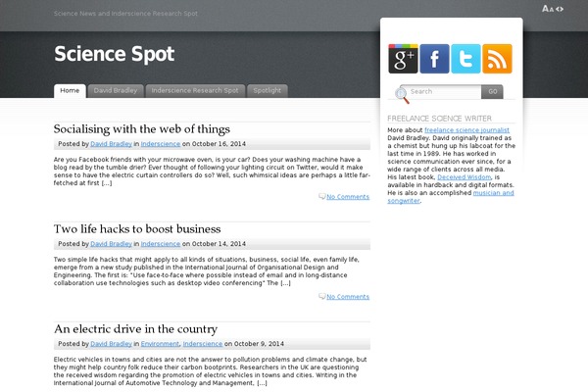Open the Google Plus social icon
Viewport: 588px width, 392px height.
[x=403, y=59]
